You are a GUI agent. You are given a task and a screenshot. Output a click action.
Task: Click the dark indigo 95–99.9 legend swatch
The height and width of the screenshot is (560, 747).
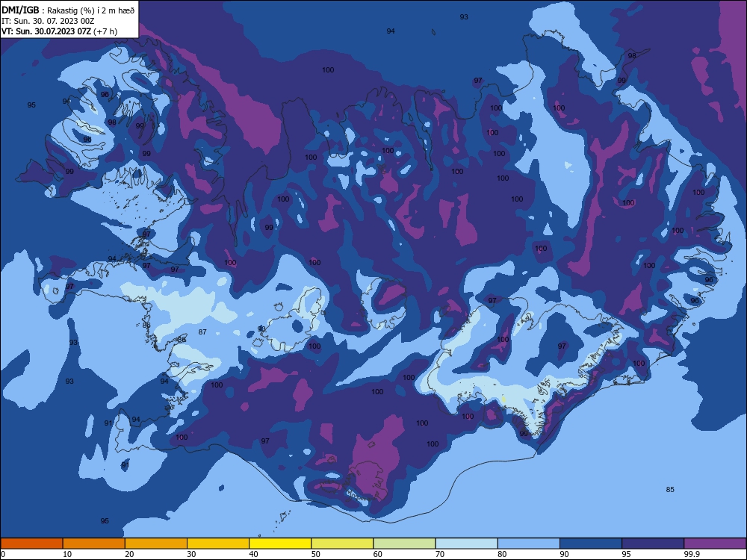pos(653,544)
